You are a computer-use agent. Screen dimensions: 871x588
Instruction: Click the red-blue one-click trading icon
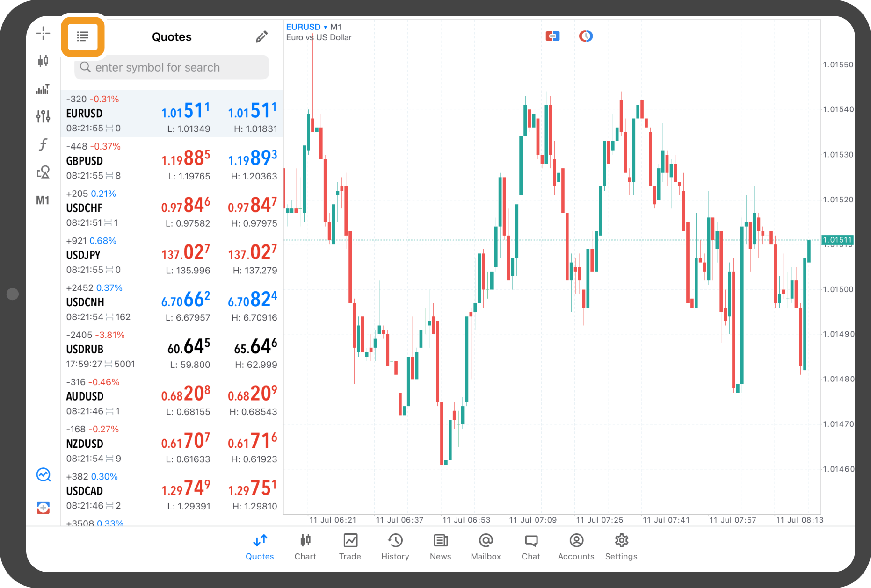[x=552, y=36]
